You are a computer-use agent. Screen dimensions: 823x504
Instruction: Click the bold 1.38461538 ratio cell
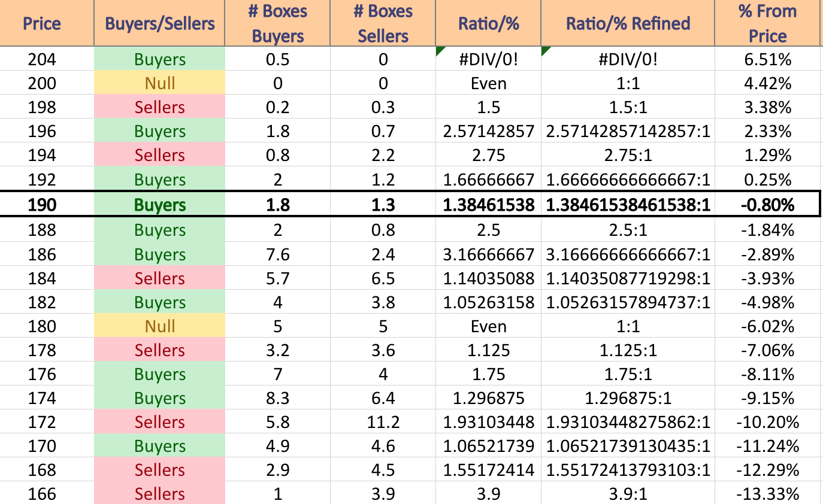(x=488, y=204)
